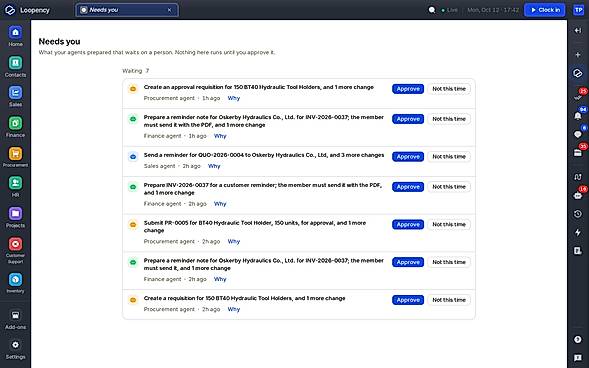Open the Customer Support icon
The width and height of the screenshot is (589, 368).
[x=15, y=244]
